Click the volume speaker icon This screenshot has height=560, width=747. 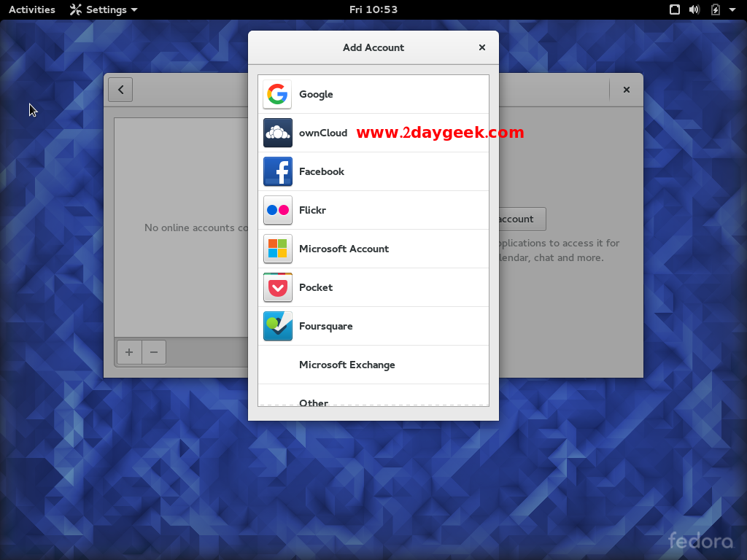pos(694,9)
